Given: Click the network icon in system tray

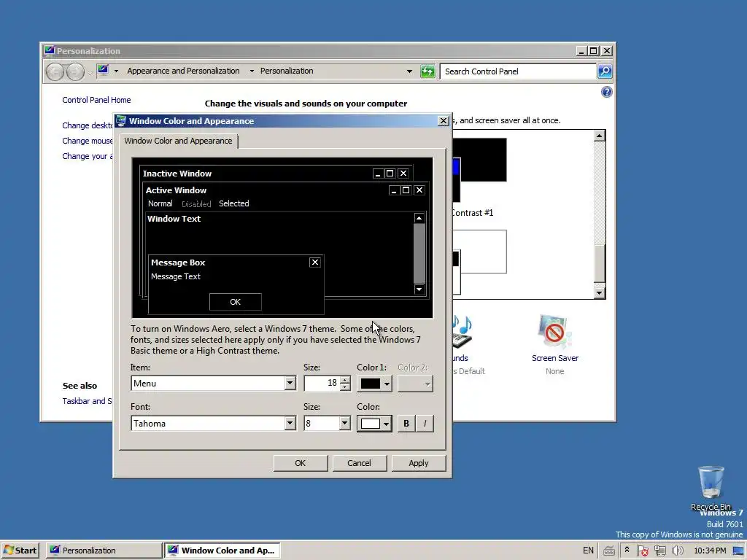Looking at the screenshot, I should (659, 551).
